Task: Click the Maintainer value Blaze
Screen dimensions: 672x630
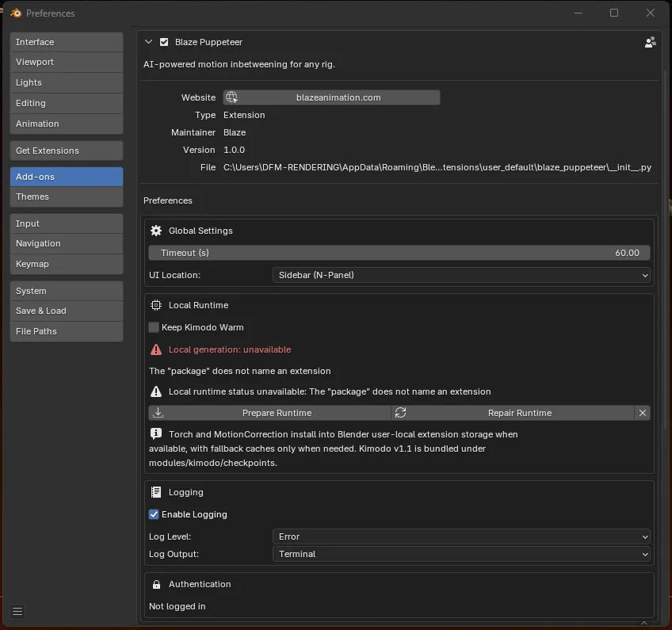Action: click(235, 132)
